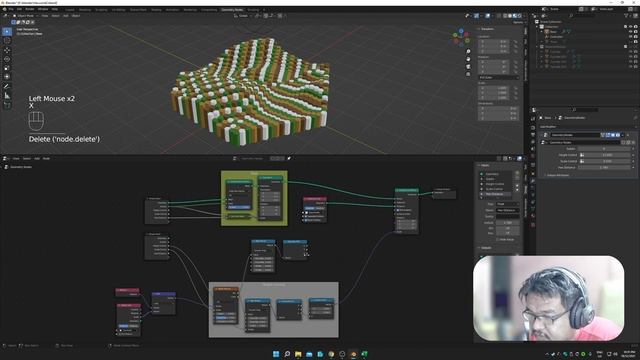Toggle viewport overlays button
The image size is (640, 360).
coord(488,16)
